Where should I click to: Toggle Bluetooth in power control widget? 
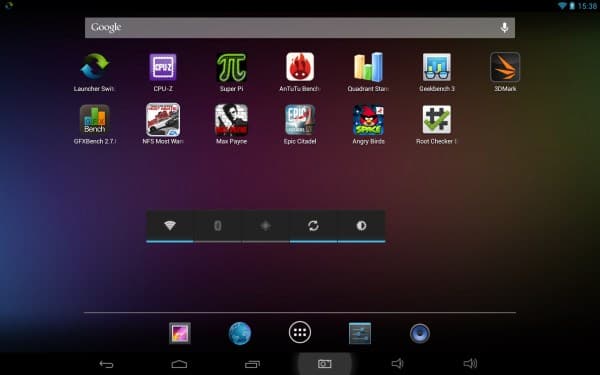pyautogui.click(x=218, y=226)
